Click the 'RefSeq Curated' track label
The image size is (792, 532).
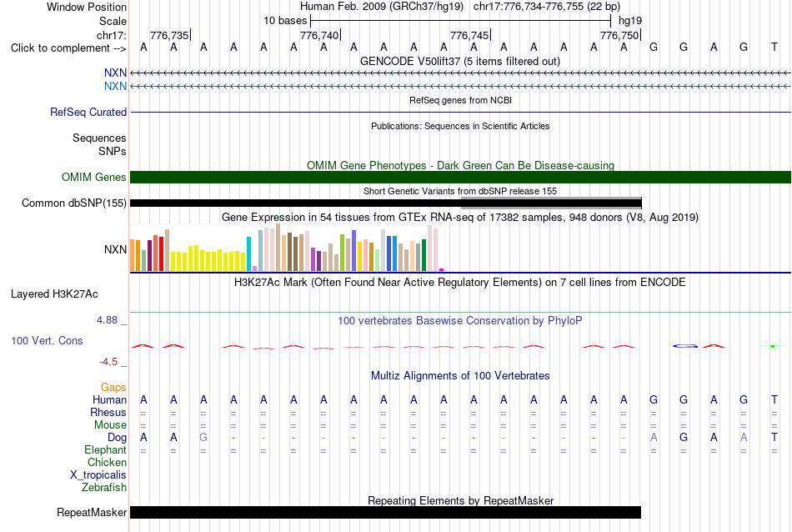coord(88,113)
